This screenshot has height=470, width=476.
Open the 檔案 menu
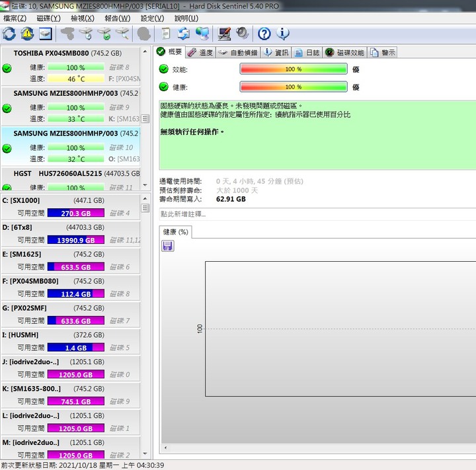(15, 19)
